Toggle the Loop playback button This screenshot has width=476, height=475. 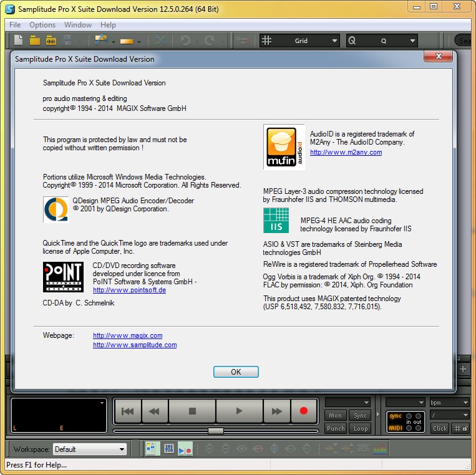[360, 429]
